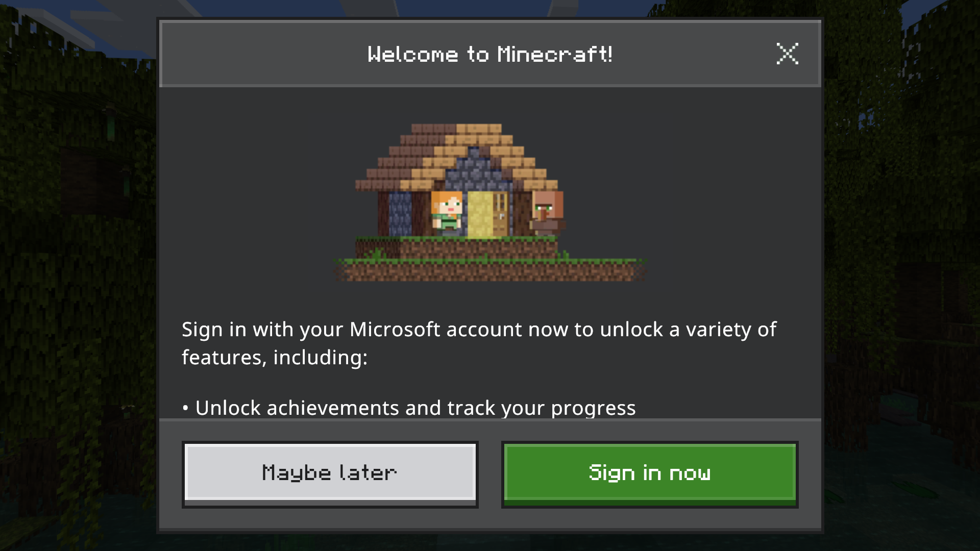Image resolution: width=980 pixels, height=551 pixels.
Task: Select the Unlock achievements bullet item
Action: click(x=409, y=408)
